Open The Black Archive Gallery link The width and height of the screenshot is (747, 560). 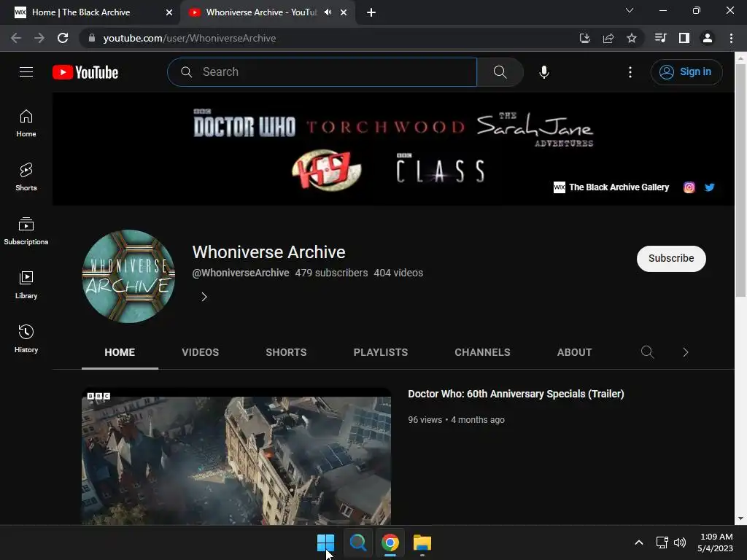[611, 187]
